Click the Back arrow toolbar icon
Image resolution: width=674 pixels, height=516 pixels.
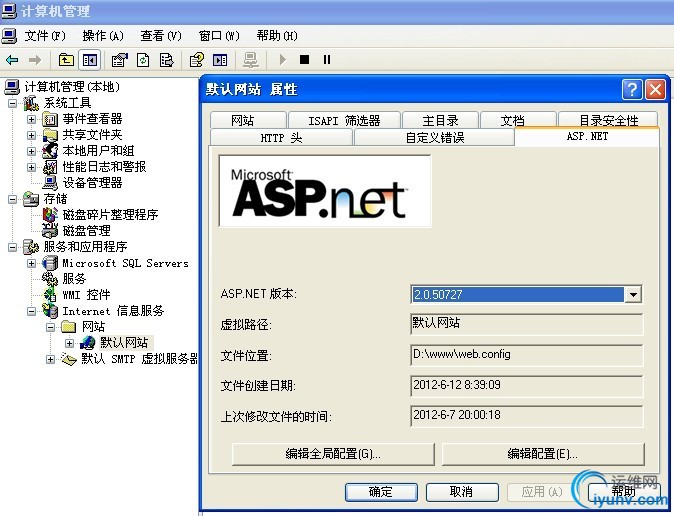[x=12, y=60]
